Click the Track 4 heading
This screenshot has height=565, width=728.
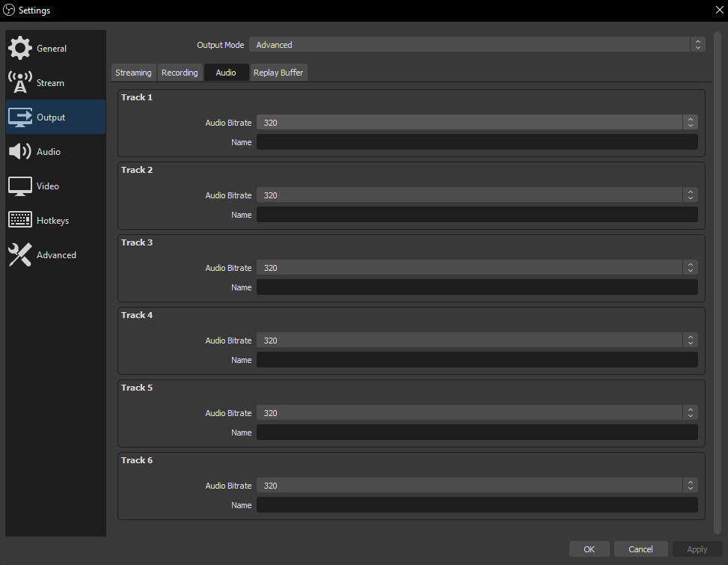pos(136,315)
